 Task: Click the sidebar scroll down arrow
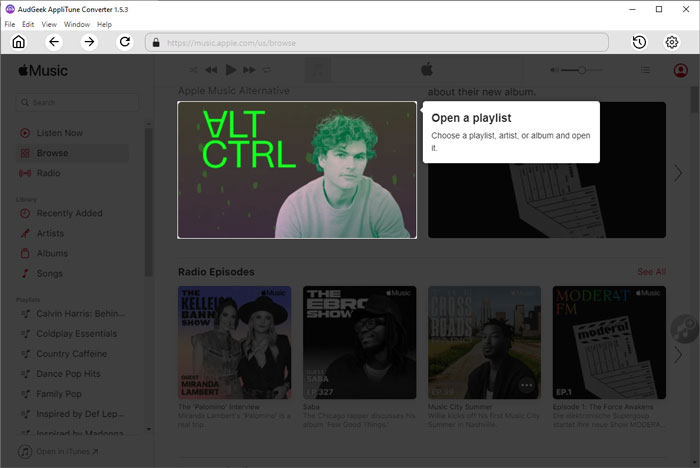click(149, 430)
